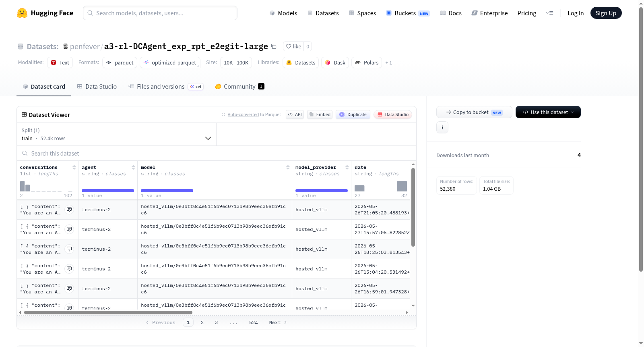Click the conversations lengths histogram
Viewport: 644px width, 347px height.
click(46, 186)
